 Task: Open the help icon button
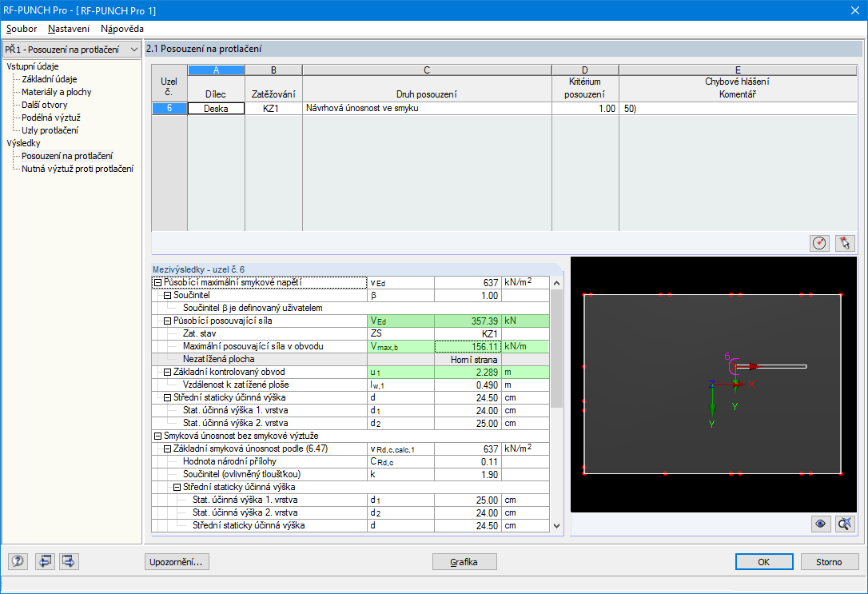point(18,561)
